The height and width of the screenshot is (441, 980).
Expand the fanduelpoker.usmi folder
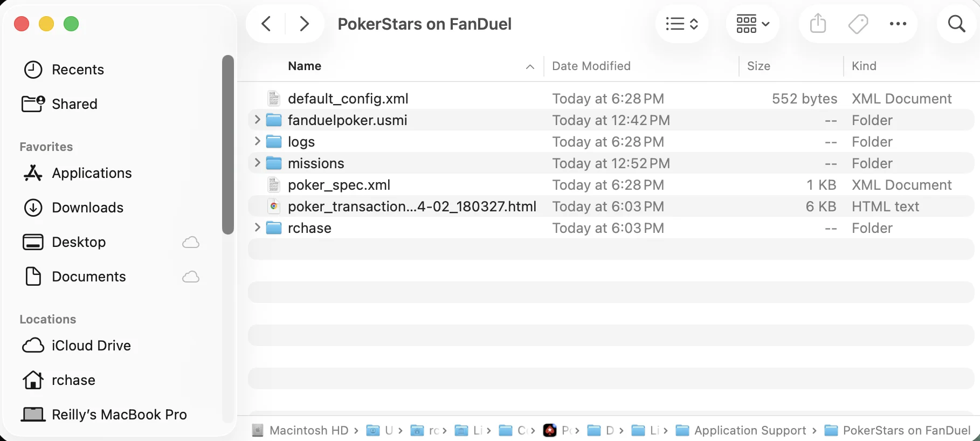pos(257,120)
